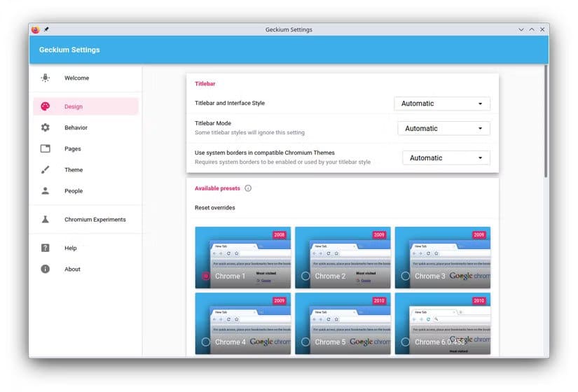Select the Design sidebar entry
The width and height of the screenshot is (578, 392).
click(86, 106)
